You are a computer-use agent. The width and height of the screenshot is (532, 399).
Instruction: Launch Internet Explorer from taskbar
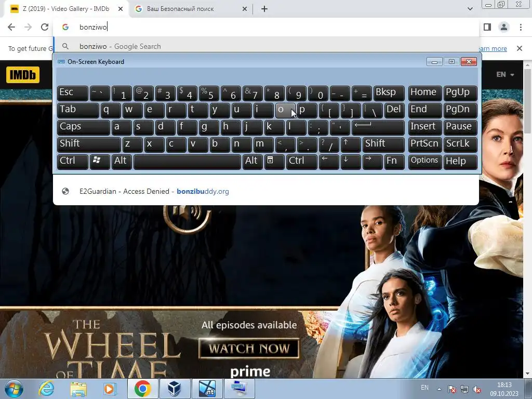[46, 389]
